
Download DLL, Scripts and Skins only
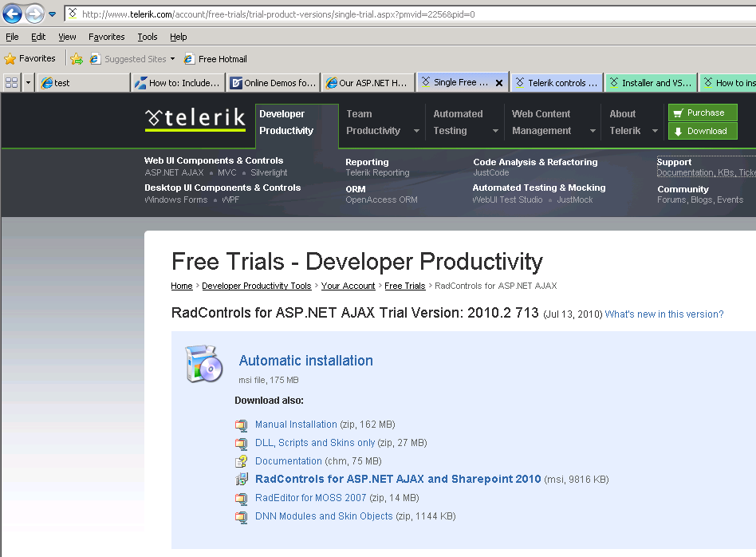coord(315,443)
